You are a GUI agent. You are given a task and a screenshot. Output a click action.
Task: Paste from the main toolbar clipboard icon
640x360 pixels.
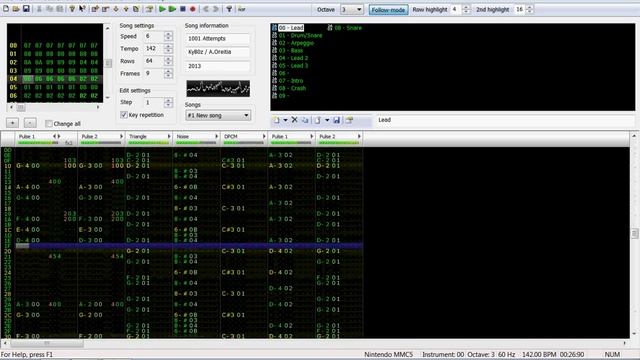point(60,9)
